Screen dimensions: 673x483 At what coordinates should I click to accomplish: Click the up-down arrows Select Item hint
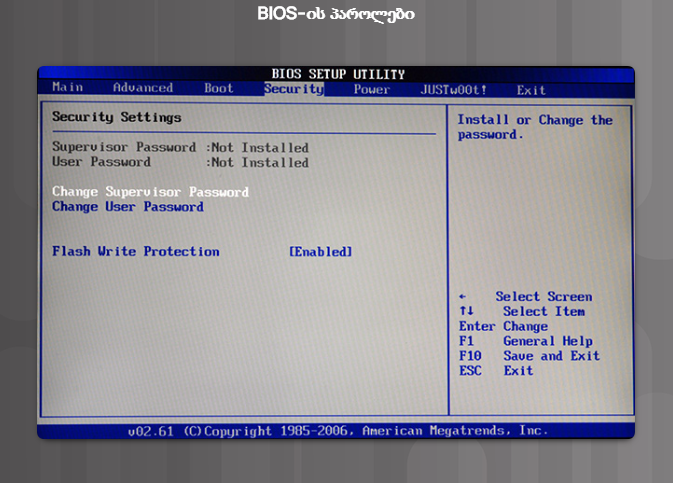pyautogui.click(x=522, y=312)
